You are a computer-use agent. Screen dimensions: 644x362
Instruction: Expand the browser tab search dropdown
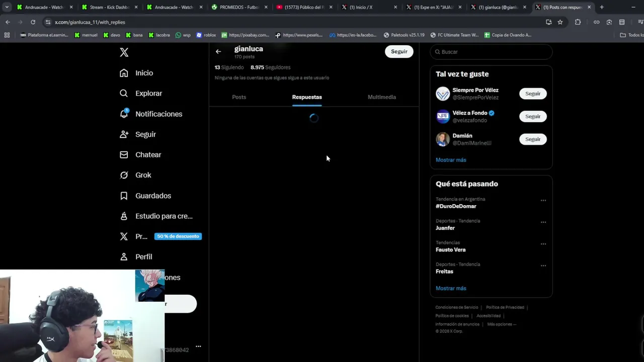tap(7, 7)
